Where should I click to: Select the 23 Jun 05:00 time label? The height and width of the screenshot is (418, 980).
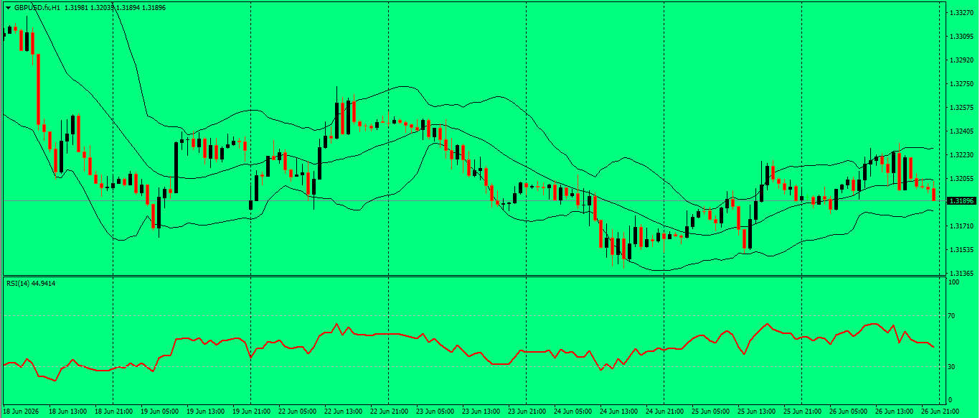coord(435,412)
